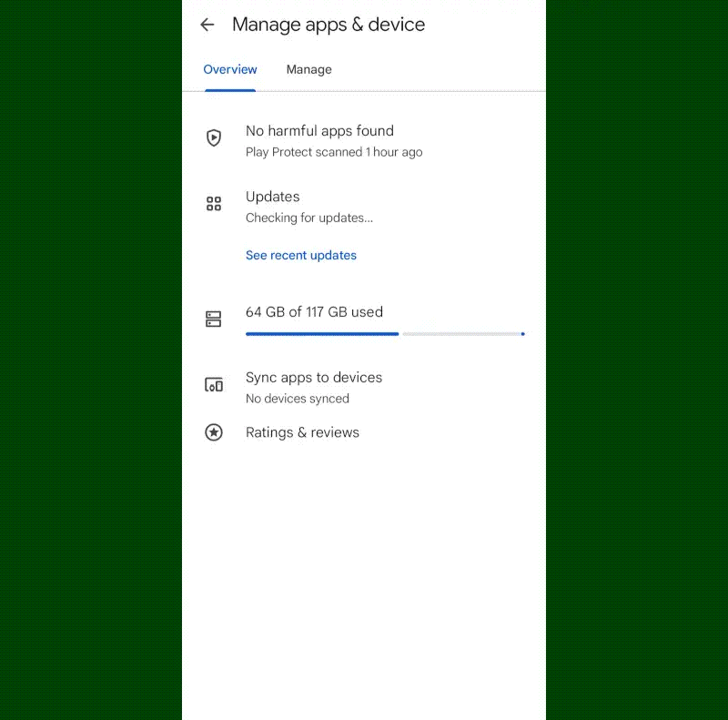This screenshot has width=728, height=720.
Task: Click the Checking for updates status text
Action: 309,218
